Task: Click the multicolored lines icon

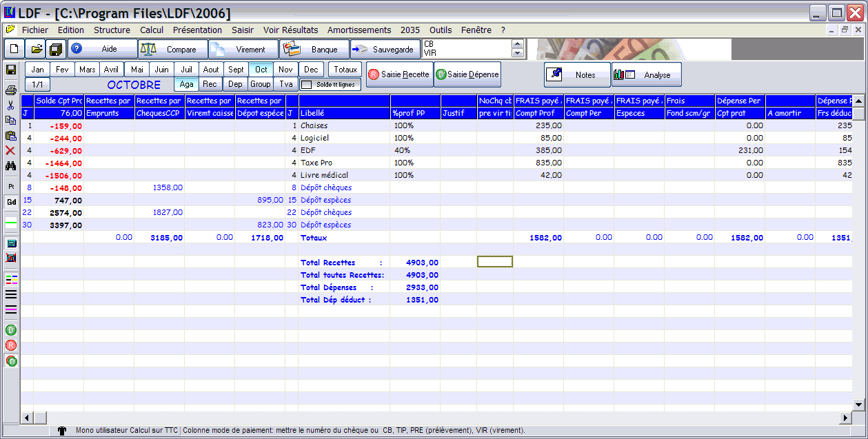Action: [x=11, y=279]
